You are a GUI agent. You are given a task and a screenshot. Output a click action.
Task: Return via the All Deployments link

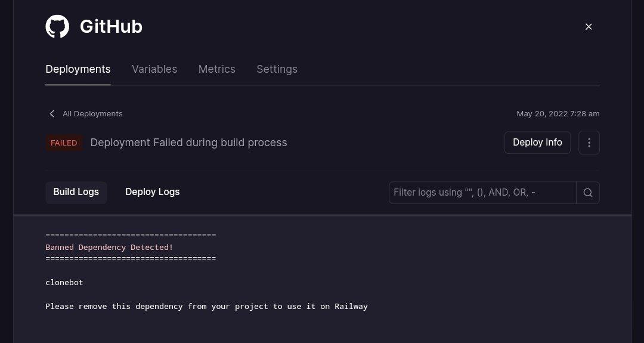click(92, 114)
